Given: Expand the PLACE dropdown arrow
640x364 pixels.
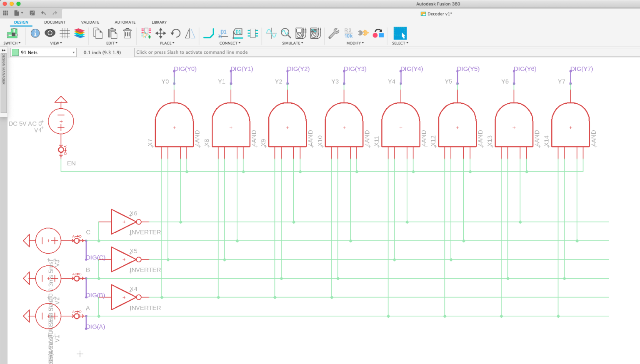Looking at the screenshot, I should coord(172,43).
